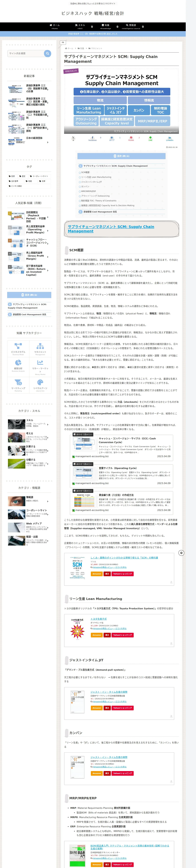Open 原価管理 Cost Management 体系 in main contents
The height and width of the screenshot is (868, 196).
100,212
